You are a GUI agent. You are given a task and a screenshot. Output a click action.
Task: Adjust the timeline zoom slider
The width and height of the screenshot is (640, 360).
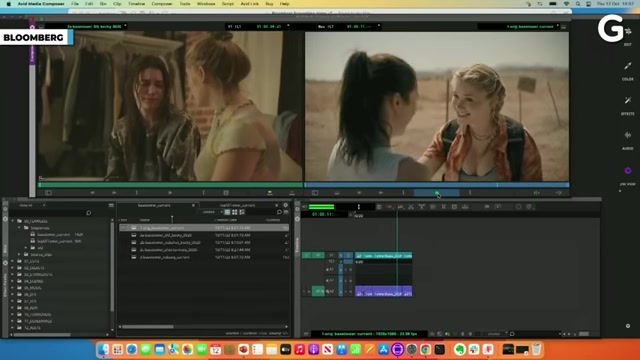coord(584,334)
